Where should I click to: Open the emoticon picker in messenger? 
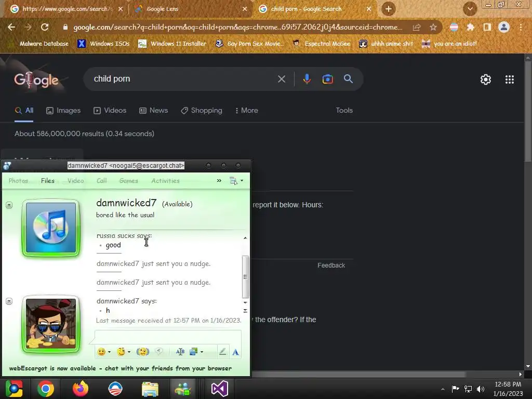click(101, 352)
